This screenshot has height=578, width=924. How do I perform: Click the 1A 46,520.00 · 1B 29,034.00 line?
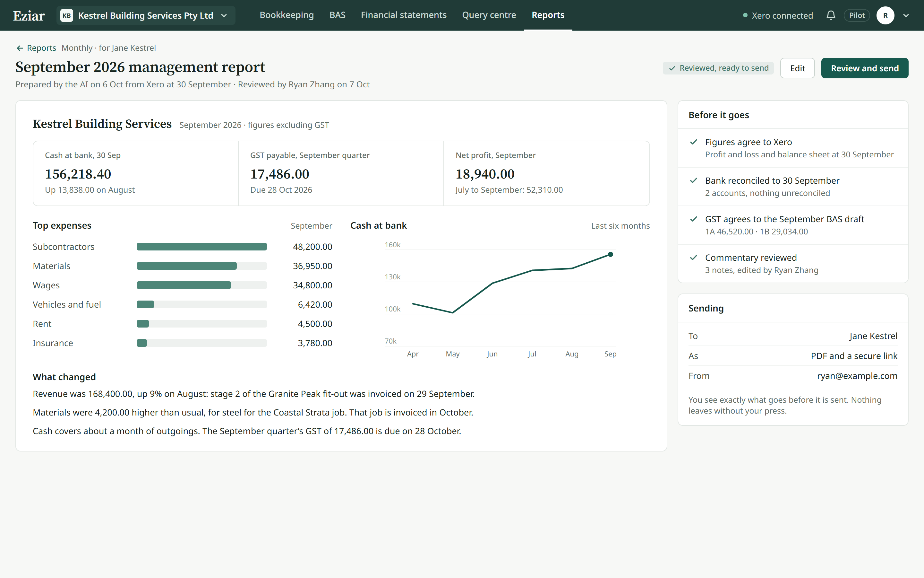[756, 232]
